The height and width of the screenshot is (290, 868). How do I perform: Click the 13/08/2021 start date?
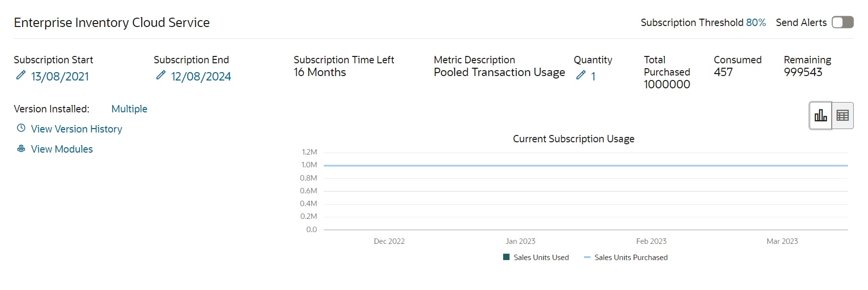tap(60, 77)
